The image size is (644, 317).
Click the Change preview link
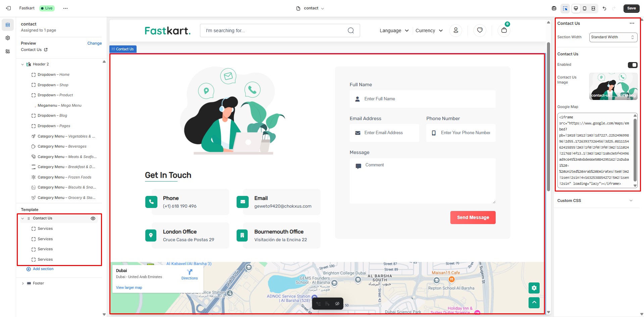(94, 43)
